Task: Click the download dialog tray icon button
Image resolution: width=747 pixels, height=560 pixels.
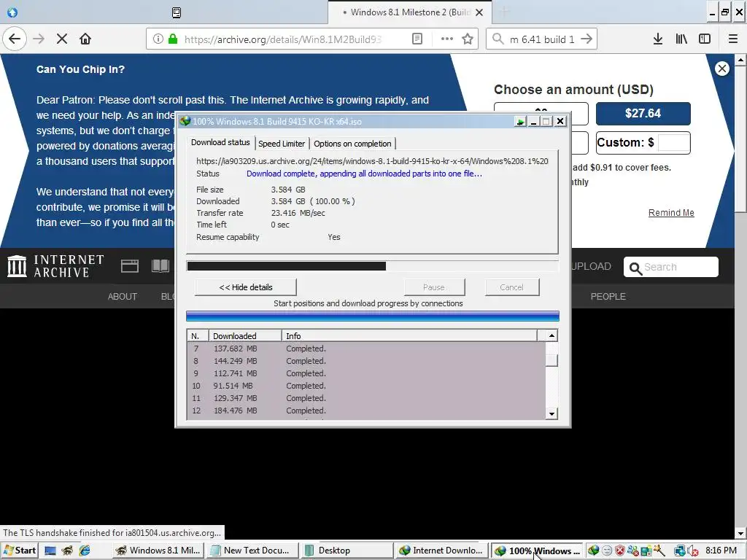Action: click(519, 122)
